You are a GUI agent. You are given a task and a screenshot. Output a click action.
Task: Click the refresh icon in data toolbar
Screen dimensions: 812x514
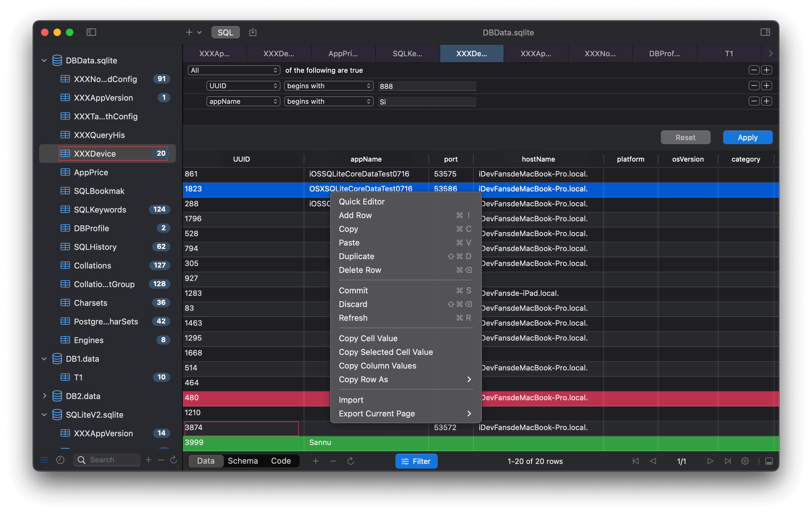click(x=351, y=461)
